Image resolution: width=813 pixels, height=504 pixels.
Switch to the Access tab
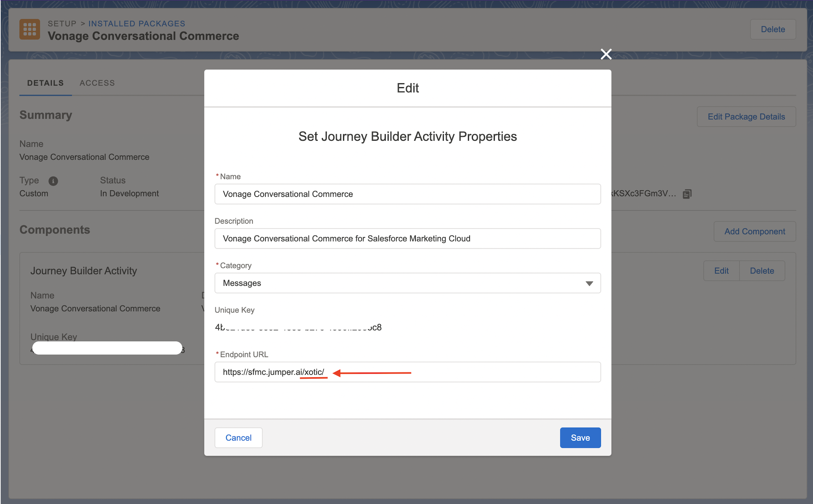97,83
